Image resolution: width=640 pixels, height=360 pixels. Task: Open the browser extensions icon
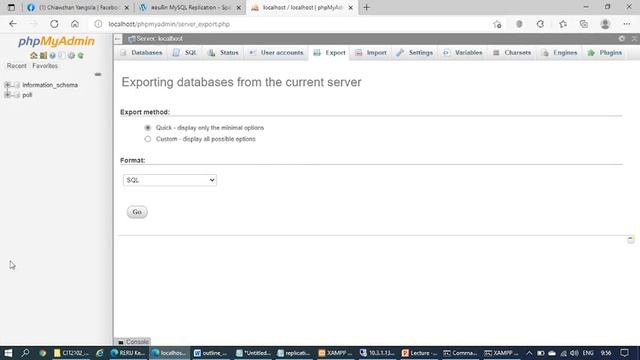540,24
